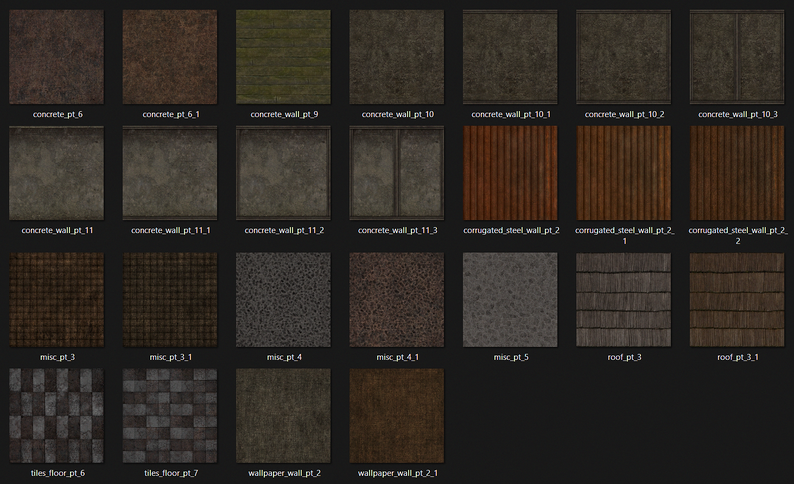The height and width of the screenshot is (484, 794).
Task: Click the label corrugated_steel_wall_pt_2_1
Action: tap(624, 235)
